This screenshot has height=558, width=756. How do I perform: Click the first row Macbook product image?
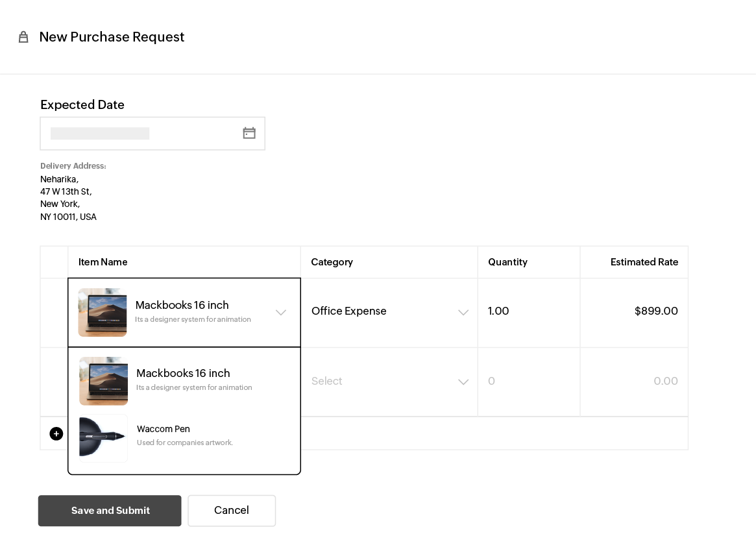point(103,312)
